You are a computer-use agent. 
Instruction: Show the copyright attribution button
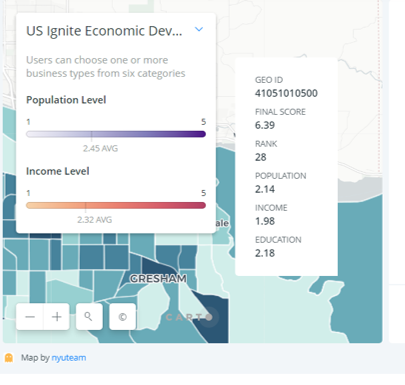pos(122,316)
